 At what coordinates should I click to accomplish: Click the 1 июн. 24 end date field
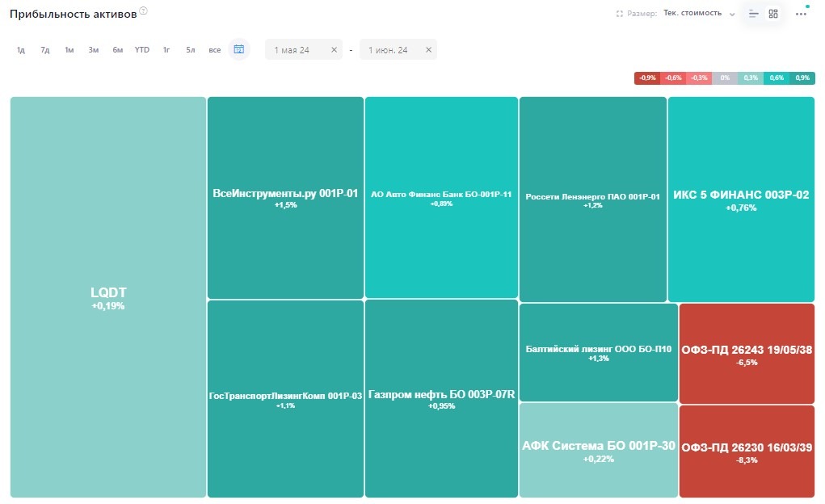coord(398,49)
